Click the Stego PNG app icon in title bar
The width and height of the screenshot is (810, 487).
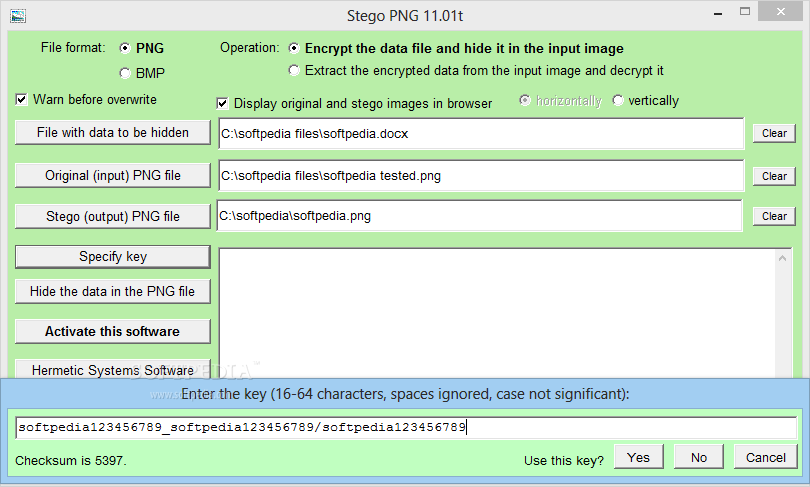coord(18,16)
